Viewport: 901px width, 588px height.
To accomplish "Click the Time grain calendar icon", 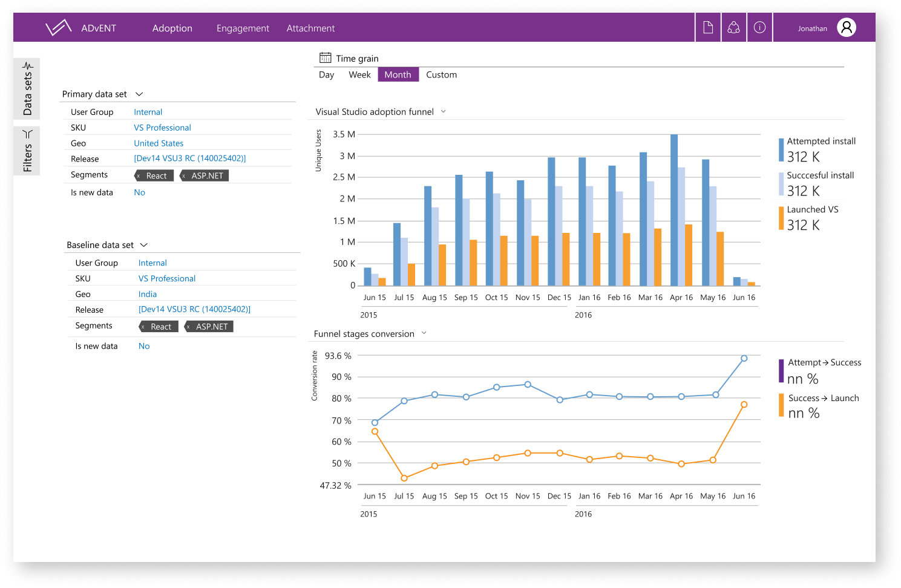I will pos(326,58).
